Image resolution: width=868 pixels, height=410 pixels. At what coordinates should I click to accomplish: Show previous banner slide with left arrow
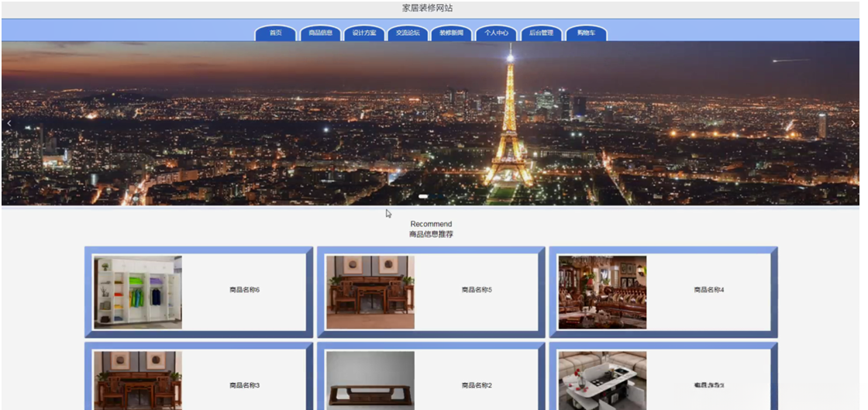(x=9, y=123)
